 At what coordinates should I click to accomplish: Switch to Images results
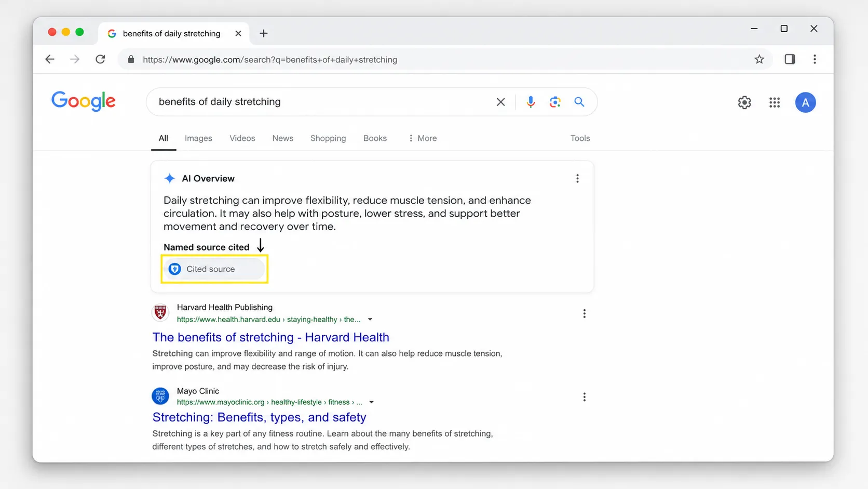tap(198, 138)
